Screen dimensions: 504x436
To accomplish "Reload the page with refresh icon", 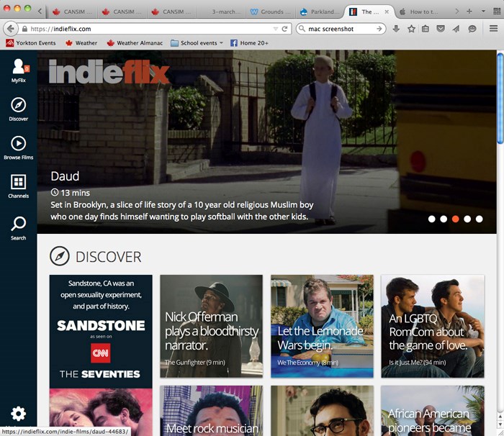I will (x=284, y=29).
